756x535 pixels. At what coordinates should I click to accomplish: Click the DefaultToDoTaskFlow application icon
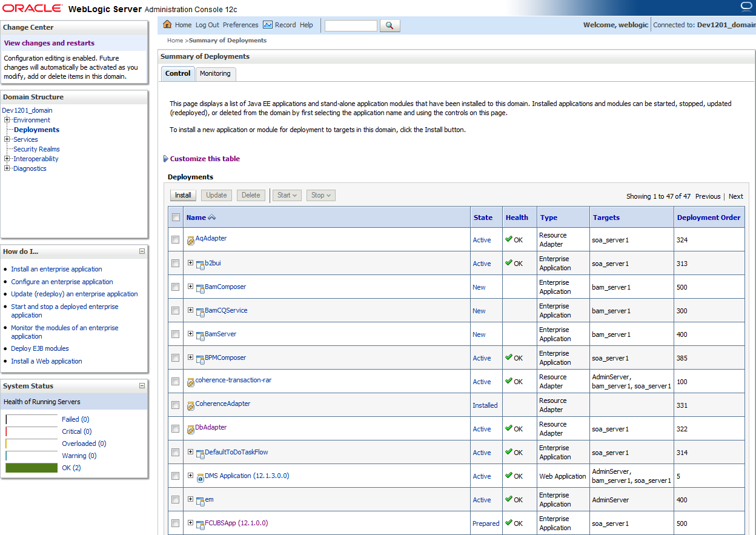tap(201, 453)
